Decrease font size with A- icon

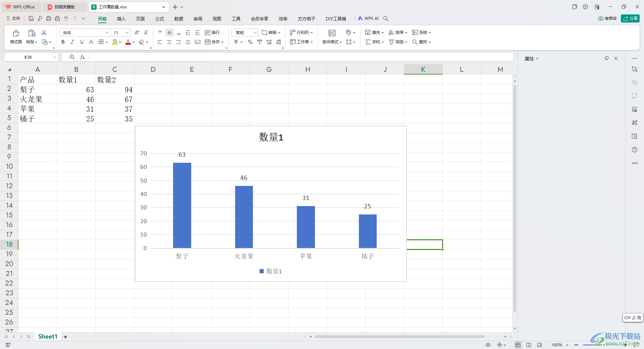pos(146,33)
